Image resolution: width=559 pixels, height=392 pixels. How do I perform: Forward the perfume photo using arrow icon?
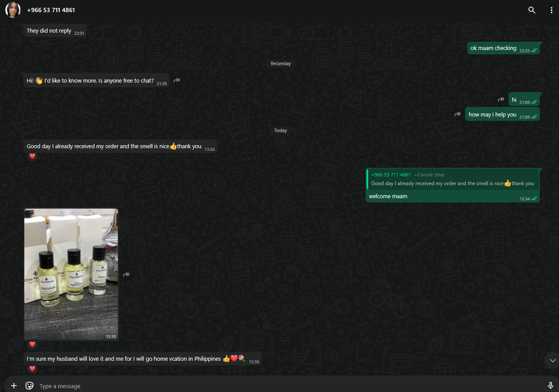(x=126, y=275)
